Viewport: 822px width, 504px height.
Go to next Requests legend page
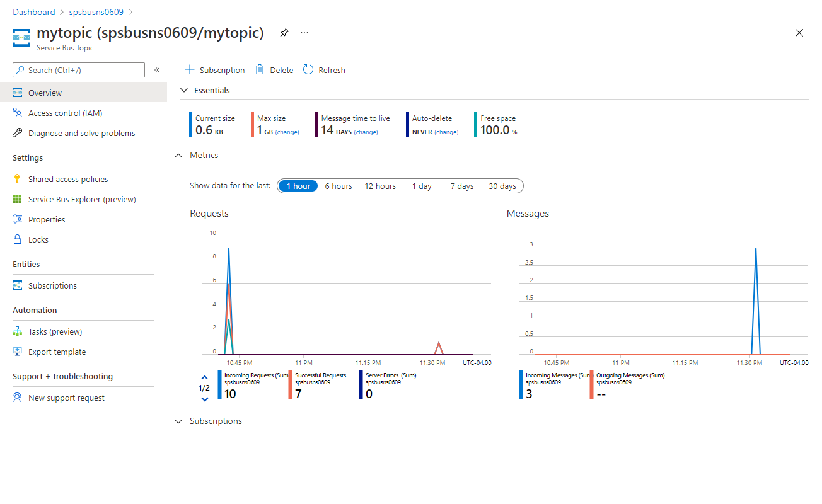pos(204,399)
